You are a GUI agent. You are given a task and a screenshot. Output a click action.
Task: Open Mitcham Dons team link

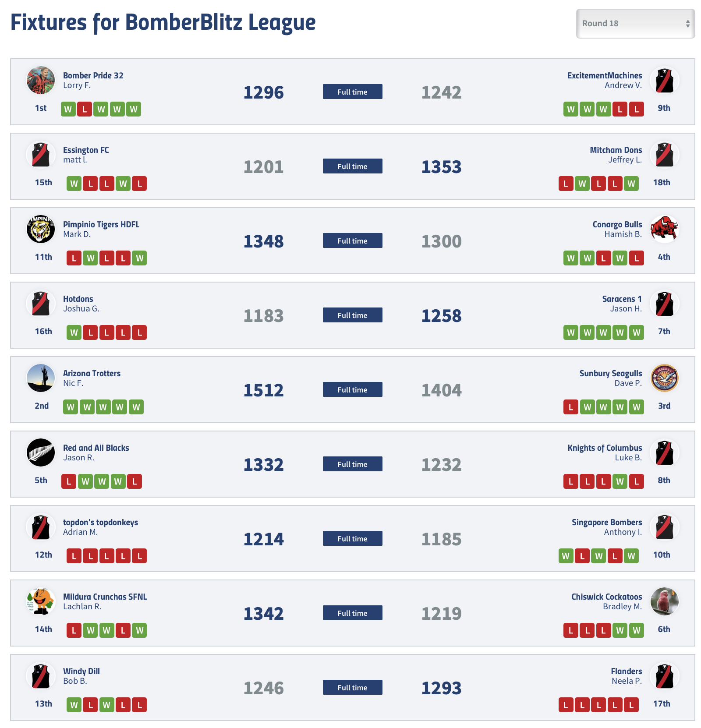coord(616,150)
